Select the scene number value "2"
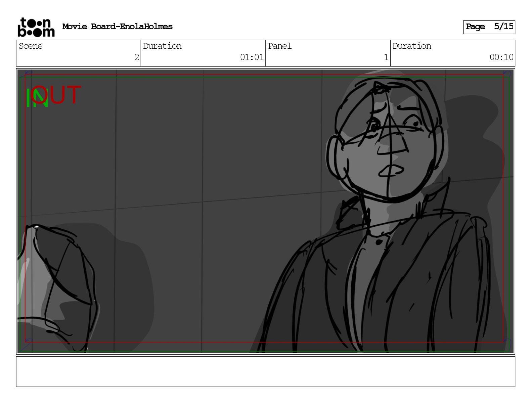The image size is (532, 411). 137,57
